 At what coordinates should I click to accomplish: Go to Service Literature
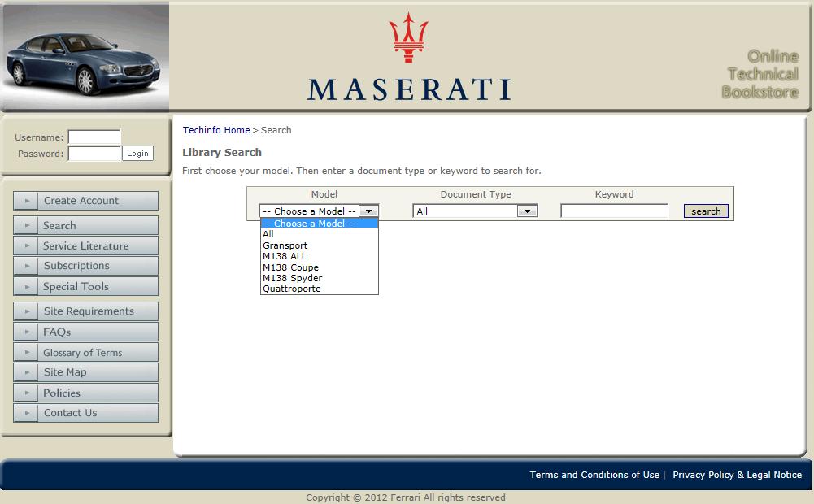click(85, 245)
